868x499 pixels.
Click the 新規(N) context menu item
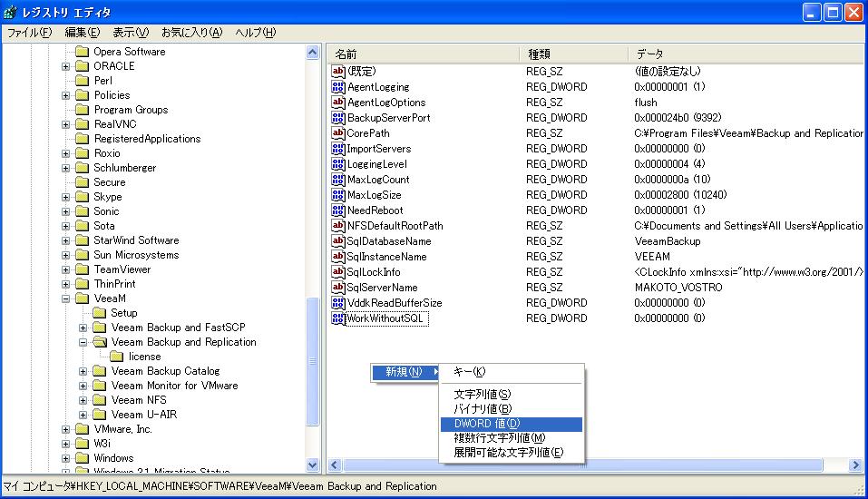point(405,372)
